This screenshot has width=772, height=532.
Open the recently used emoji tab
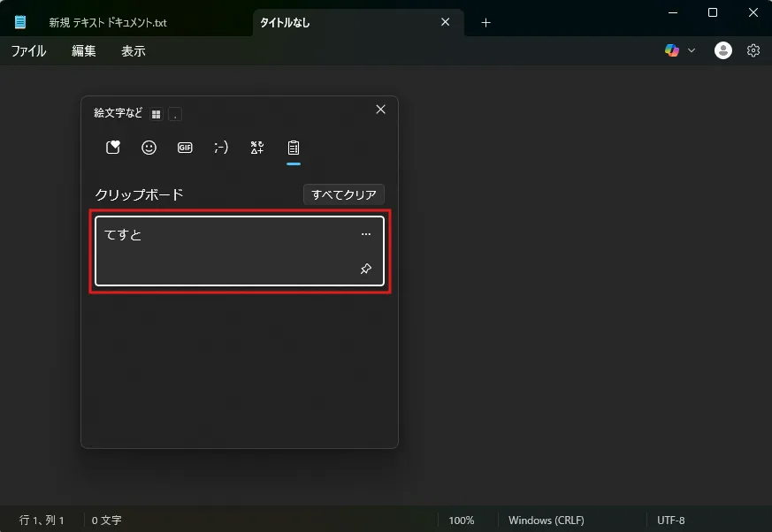click(x=112, y=148)
